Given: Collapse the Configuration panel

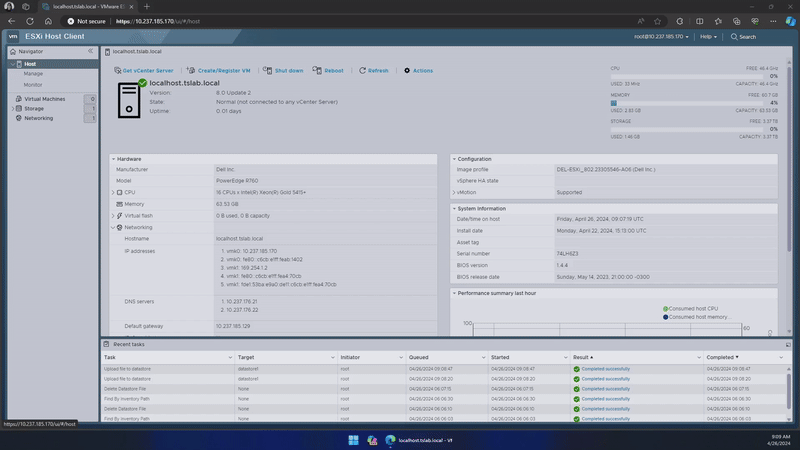Looking at the screenshot, I should [454, 159].
